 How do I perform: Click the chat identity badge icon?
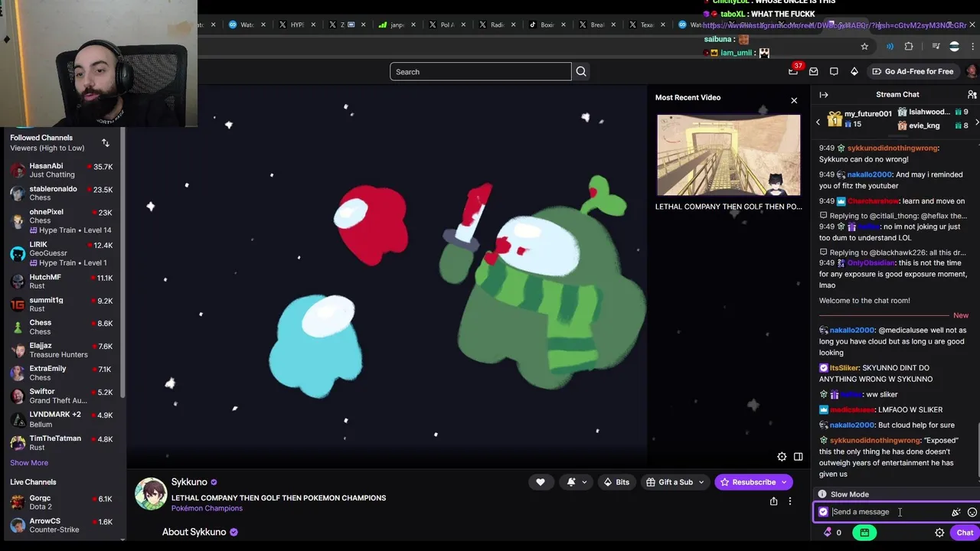point(823,512)
